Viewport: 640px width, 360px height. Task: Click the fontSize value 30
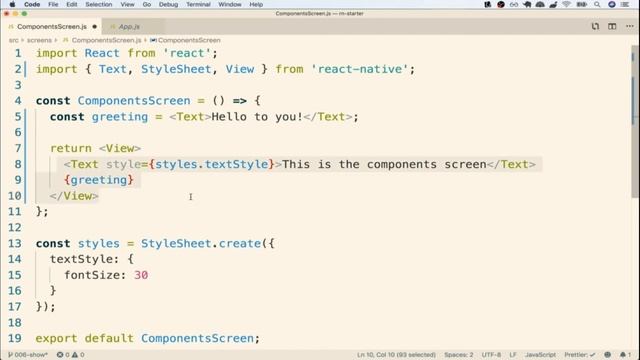pyautogui.click(x=141, y=275)
